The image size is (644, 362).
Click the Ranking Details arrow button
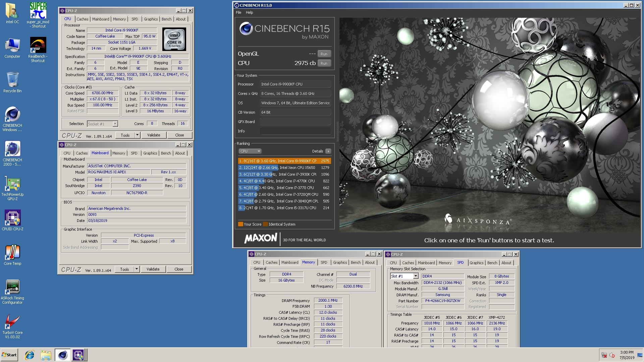(328, 151)
